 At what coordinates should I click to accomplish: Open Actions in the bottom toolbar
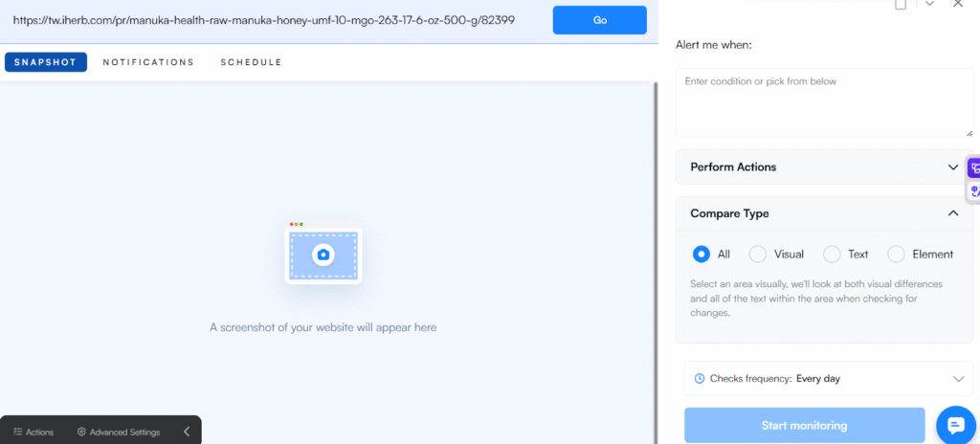[33, 432]
